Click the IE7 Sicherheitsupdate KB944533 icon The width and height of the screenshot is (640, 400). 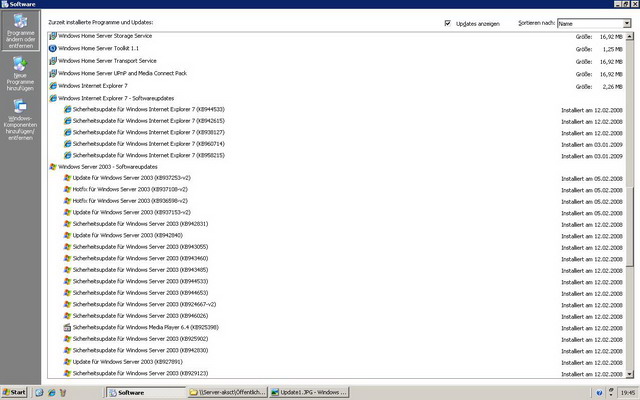pyautogui.click(x=67, y=109)
